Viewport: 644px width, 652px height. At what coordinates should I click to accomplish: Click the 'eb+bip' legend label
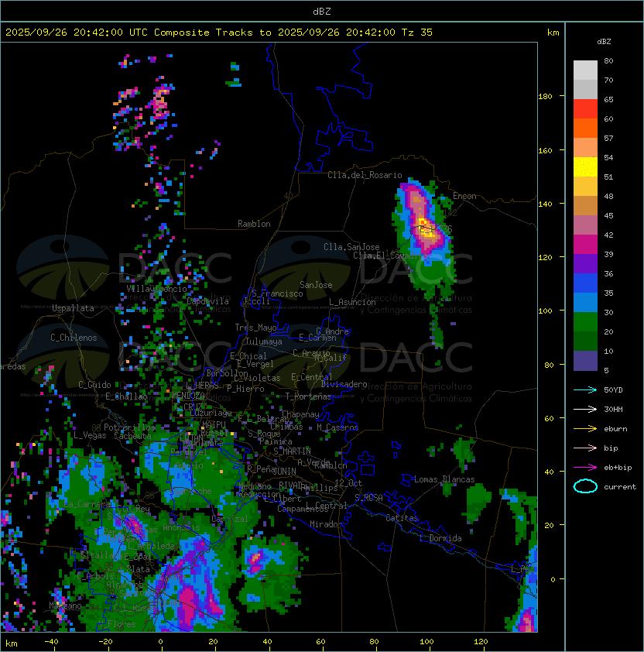point(618,468)
